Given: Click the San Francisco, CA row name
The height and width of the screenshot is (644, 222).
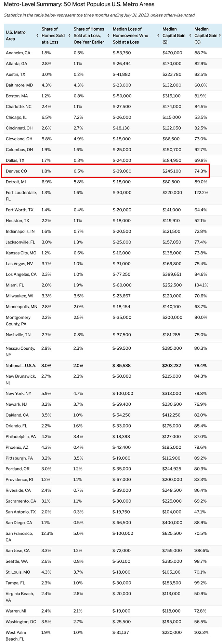Looking at the screenshot, I should pos(19,536).
